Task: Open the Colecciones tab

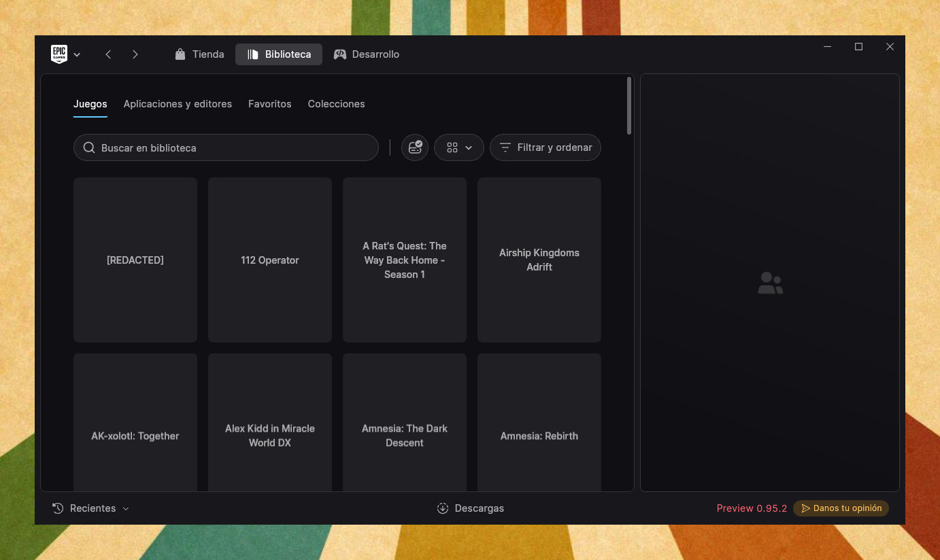Action: pyautogui.click(x=336, y=104)
